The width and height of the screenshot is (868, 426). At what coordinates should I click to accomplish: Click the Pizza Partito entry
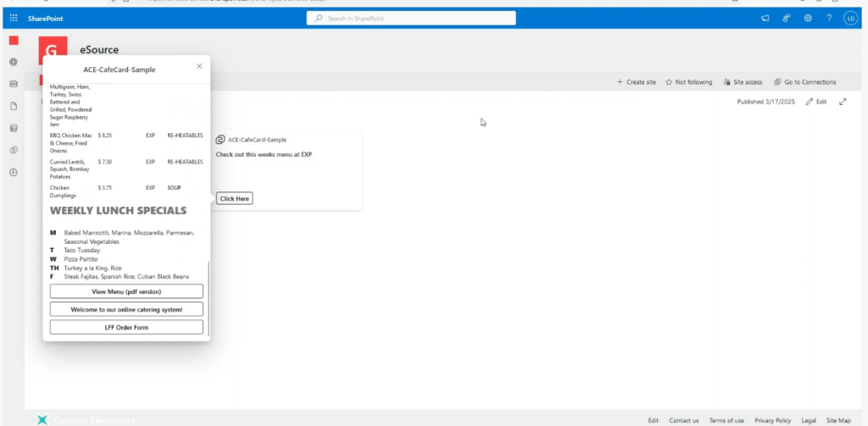[81, 259]
